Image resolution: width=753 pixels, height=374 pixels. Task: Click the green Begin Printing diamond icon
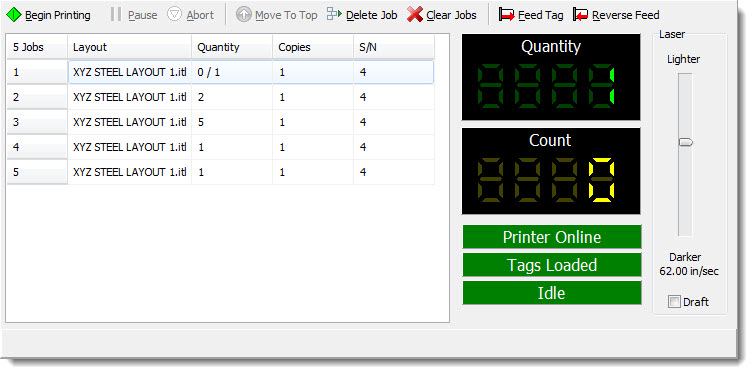(x=13, y=14)
